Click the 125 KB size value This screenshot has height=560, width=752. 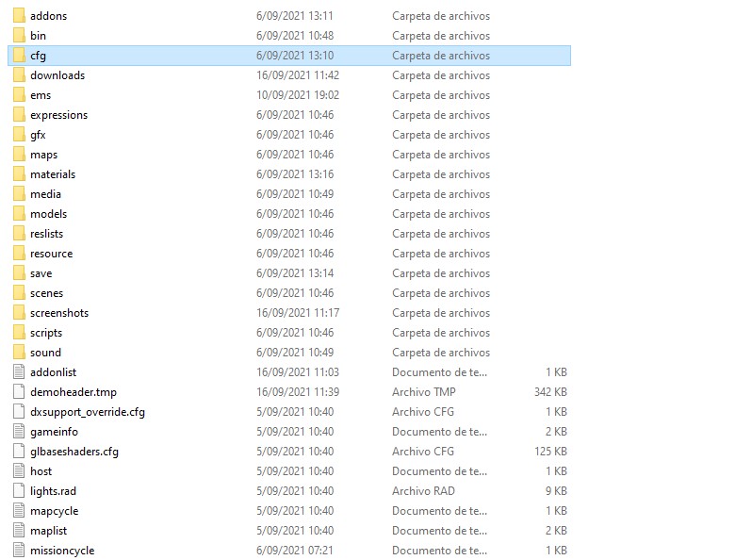(550, 452)
